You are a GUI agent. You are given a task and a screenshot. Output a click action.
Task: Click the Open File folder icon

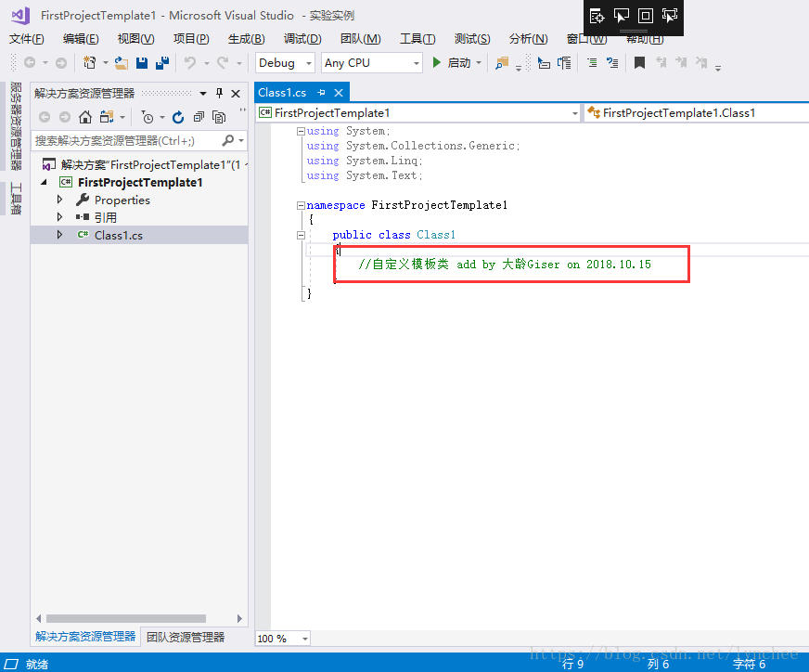point(122,63)
